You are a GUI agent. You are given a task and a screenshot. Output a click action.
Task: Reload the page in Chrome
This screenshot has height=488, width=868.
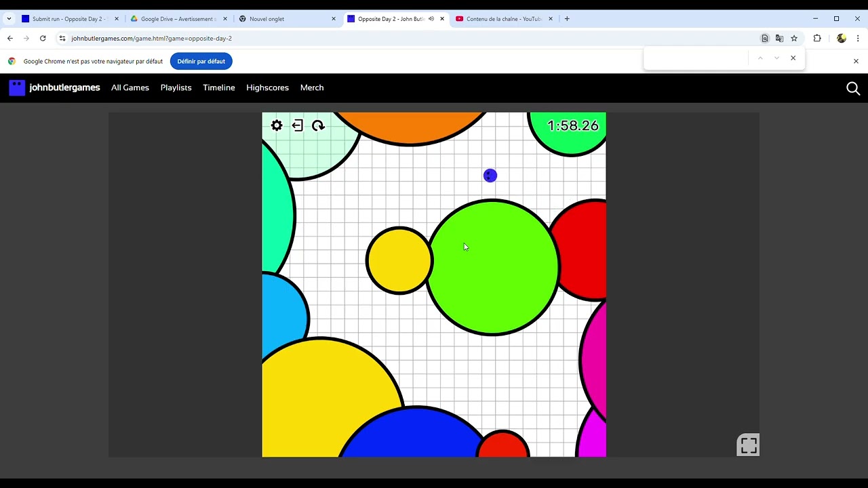(43, 39)
